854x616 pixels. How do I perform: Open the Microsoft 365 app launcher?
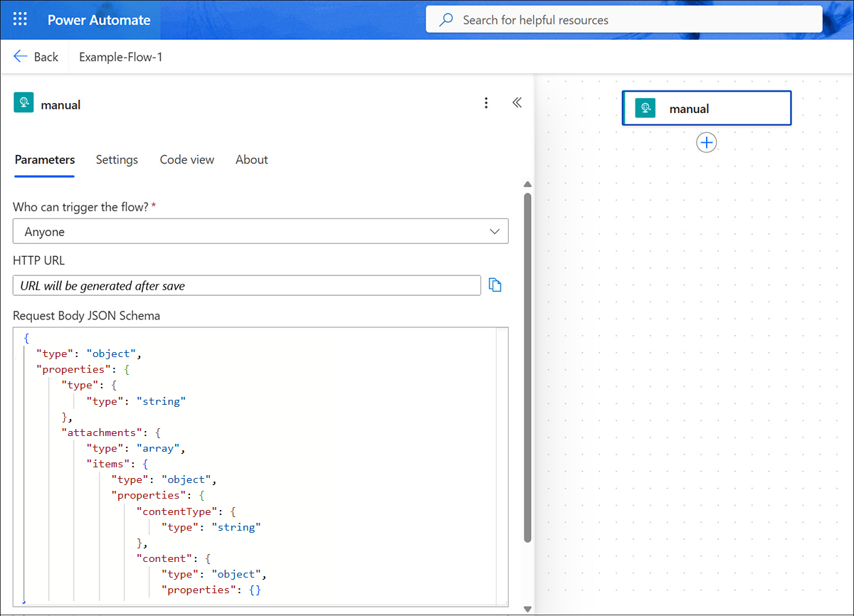point(19,19)
